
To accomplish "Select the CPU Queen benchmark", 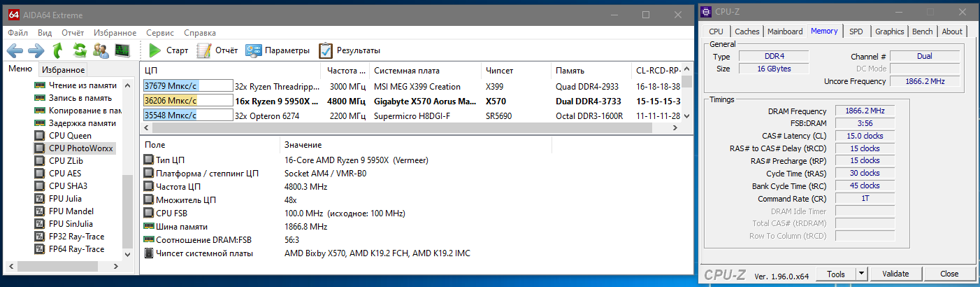I will 70,136.
